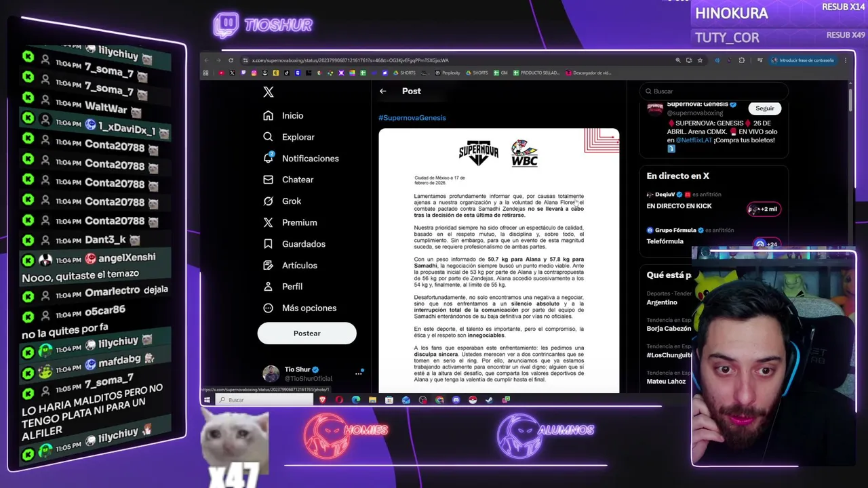Go back with the Post arrow
The height and width of the screenshot is (488, 868).
point(383,91)
